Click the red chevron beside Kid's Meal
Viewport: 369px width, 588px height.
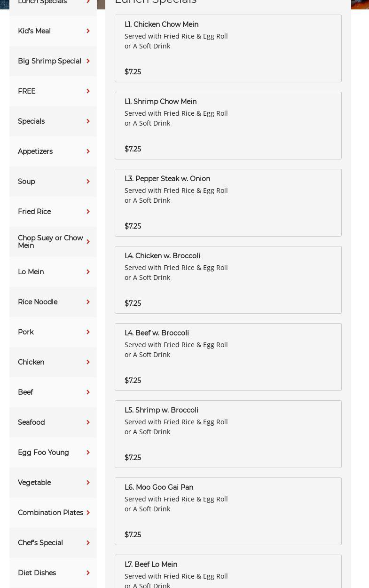click(88, 31)
